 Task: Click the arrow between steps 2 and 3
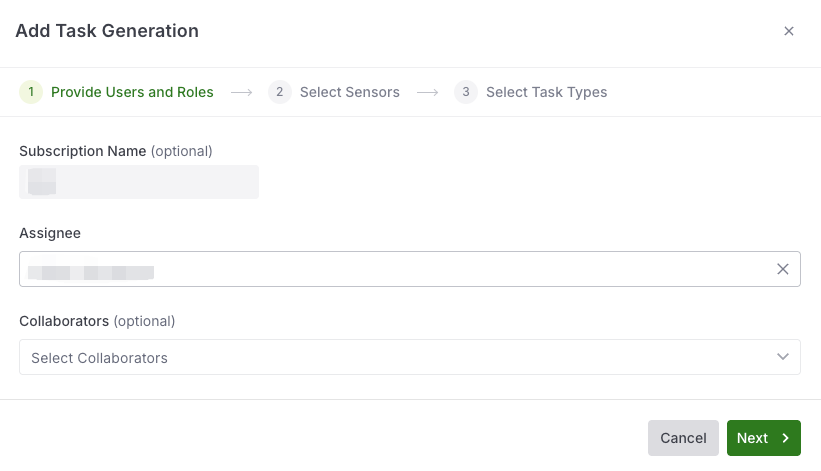coord(427,93)
